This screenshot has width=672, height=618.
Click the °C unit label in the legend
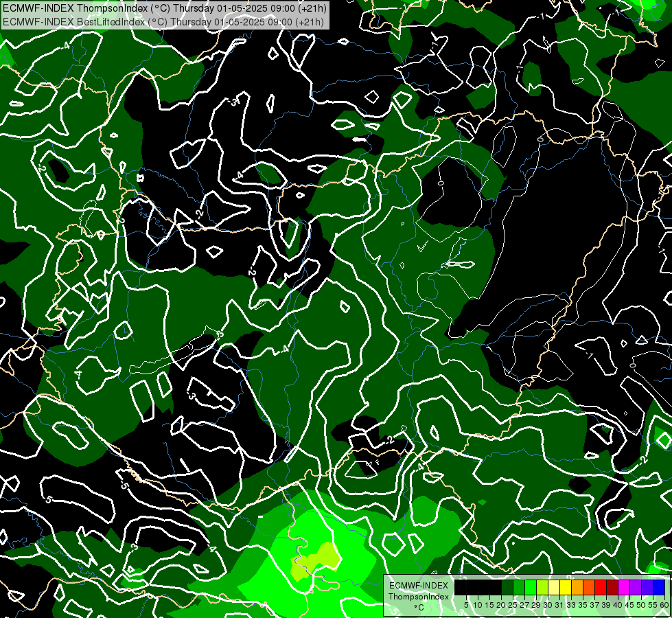[x=419, y=608]
